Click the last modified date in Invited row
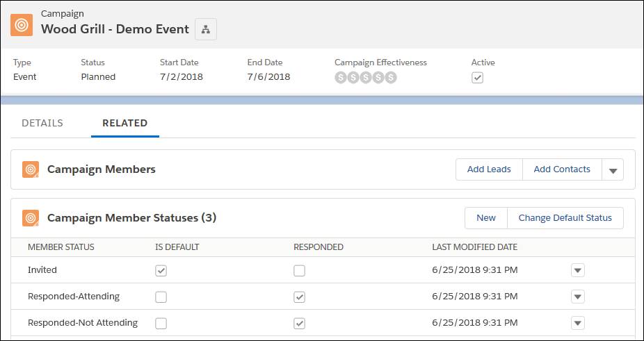 click(x=475, y=270)
